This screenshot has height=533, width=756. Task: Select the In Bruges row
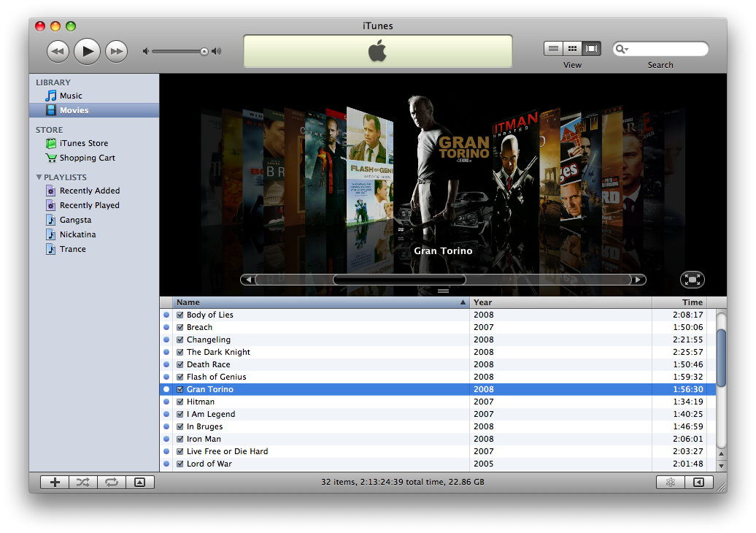pyautogui.click(x=438, y=426)
